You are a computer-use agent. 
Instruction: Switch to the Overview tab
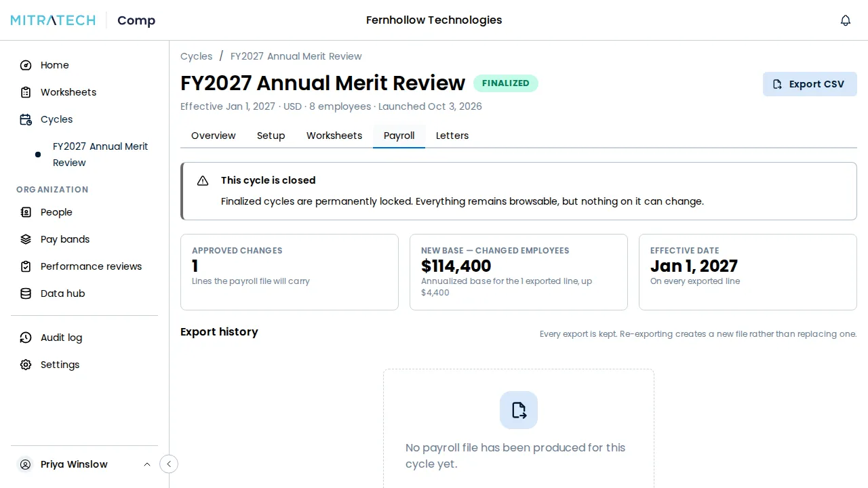[x=214, y=136]
